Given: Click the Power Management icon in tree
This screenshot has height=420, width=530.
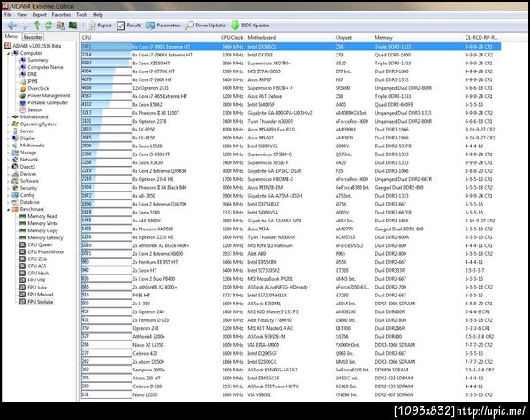Looking at the screenshot, I should pos(23,95).
